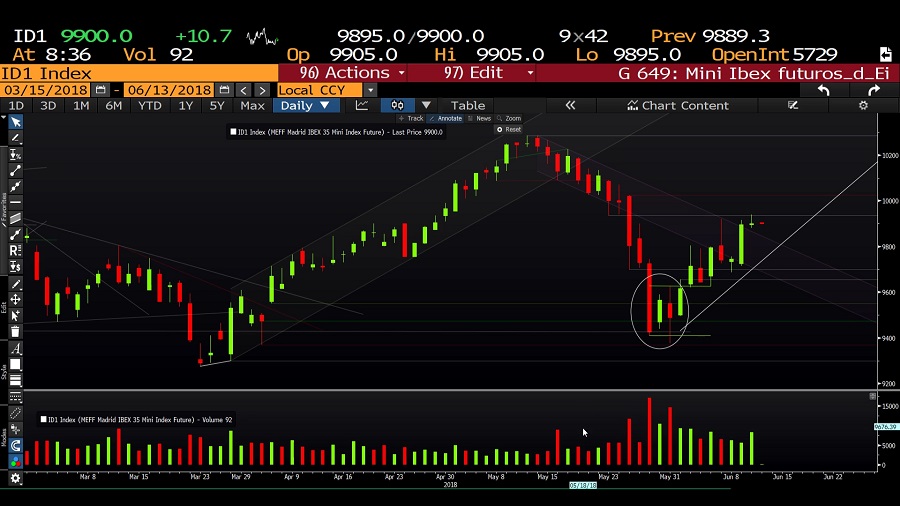The image size is (900, 506).
Task: Toggle the ID1 Index volume legend checkbox
Action: 44,419
